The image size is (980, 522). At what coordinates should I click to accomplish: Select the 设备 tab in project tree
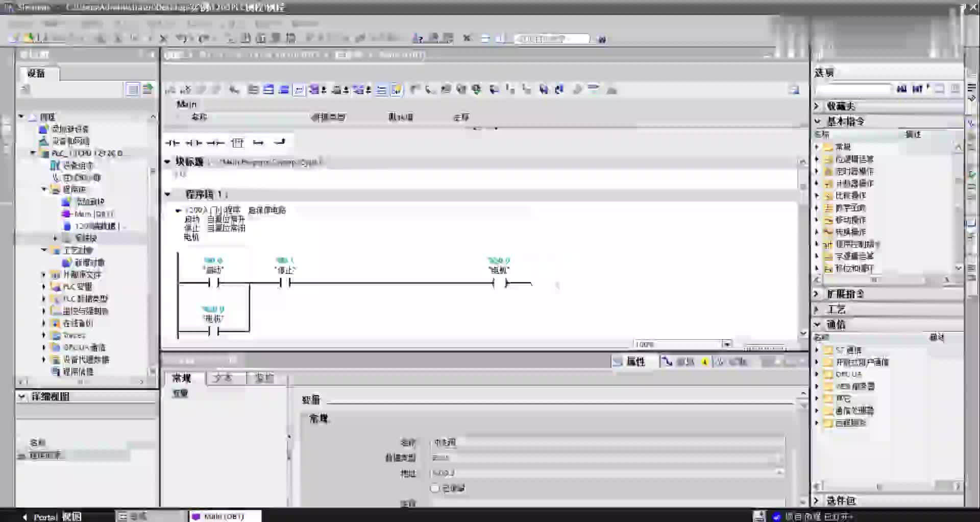(36, 74)
